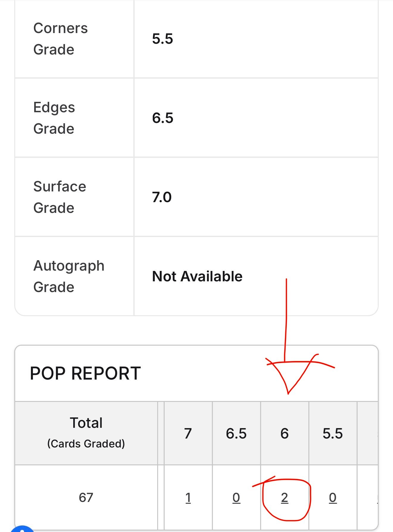The image size is (393, 532).
Task: Click the Total (Cards Graded) header
Action: (x=86, y=433)
